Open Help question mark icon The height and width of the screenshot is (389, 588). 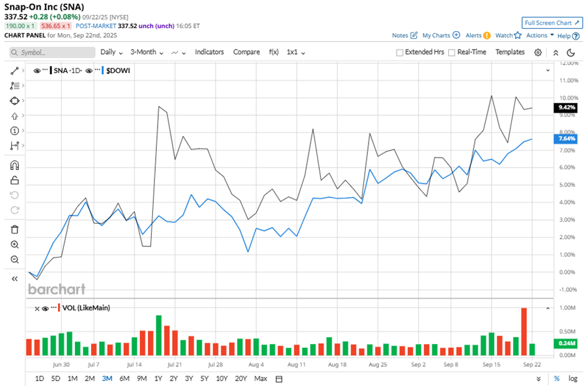(x=576, y=36)
